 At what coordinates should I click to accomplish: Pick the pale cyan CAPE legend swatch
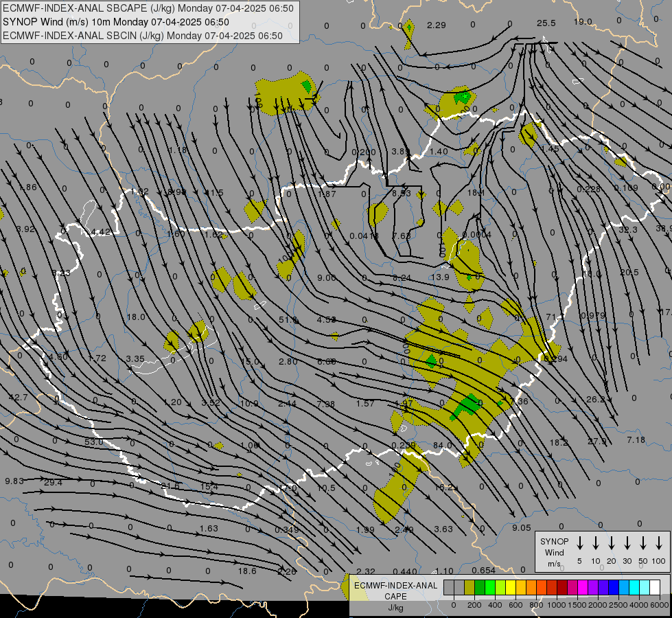coord(644,588)
